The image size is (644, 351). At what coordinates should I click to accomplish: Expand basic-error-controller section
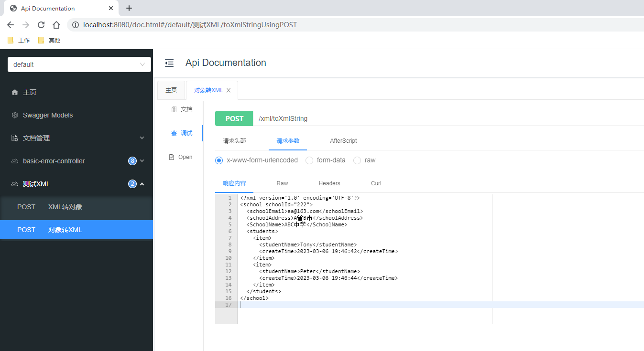[x=76, y=161]
